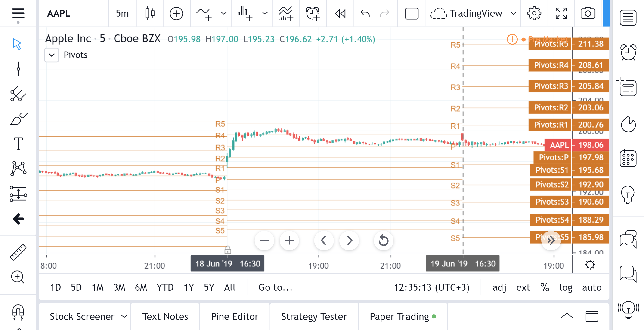This screenshot has width=644, height=330.
Task: Open the candlestick chart style selector
Action: [150, 13]
